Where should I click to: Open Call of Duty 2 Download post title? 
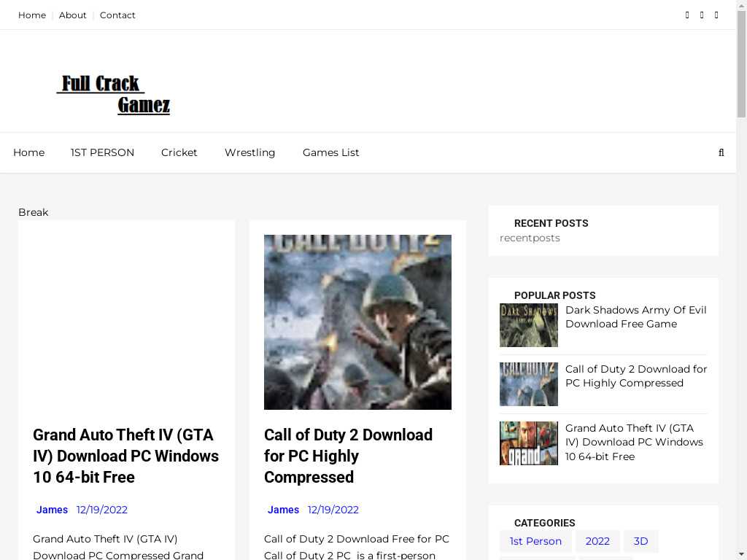(348, 456)
